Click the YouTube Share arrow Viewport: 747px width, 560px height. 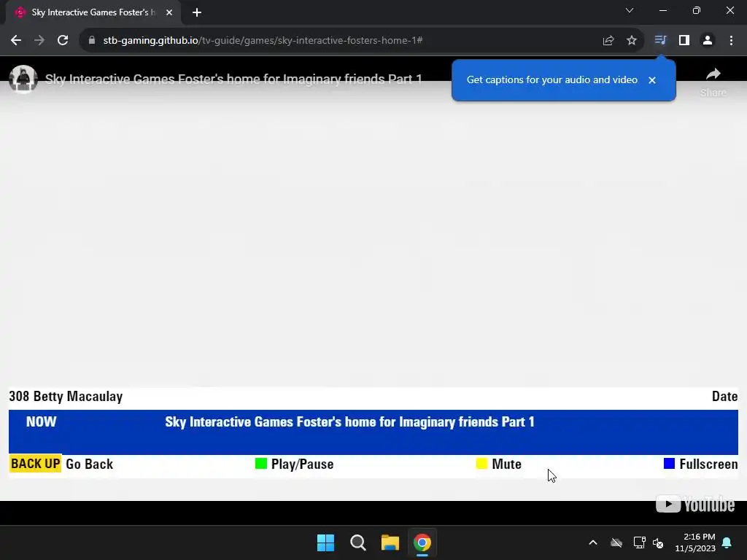[713, 81]
